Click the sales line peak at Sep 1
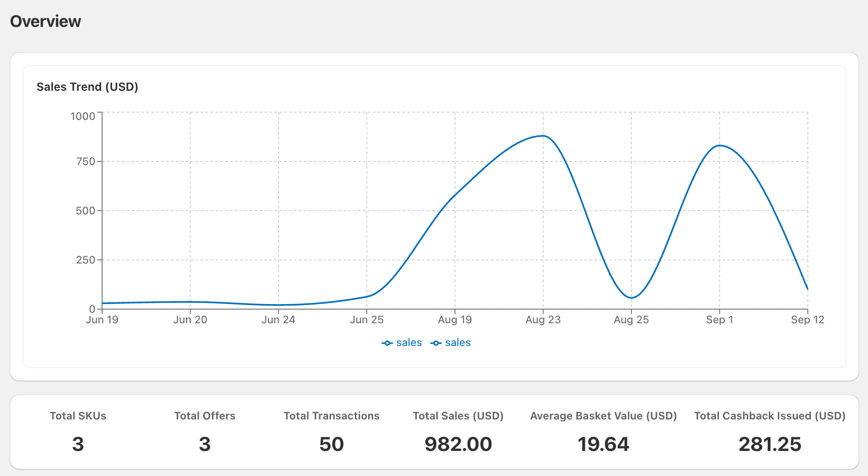 point(719,145)
